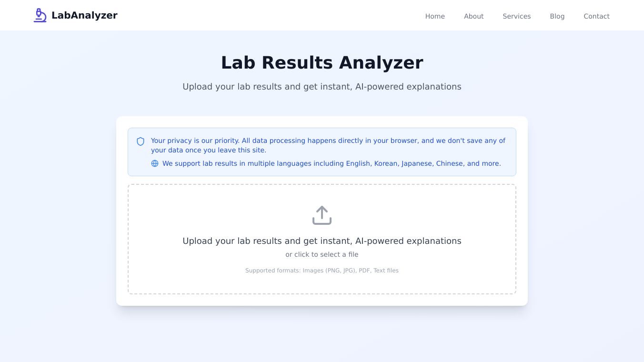Click the upload arrow icon
Viewport: 644px width, 362px height.
322,215
